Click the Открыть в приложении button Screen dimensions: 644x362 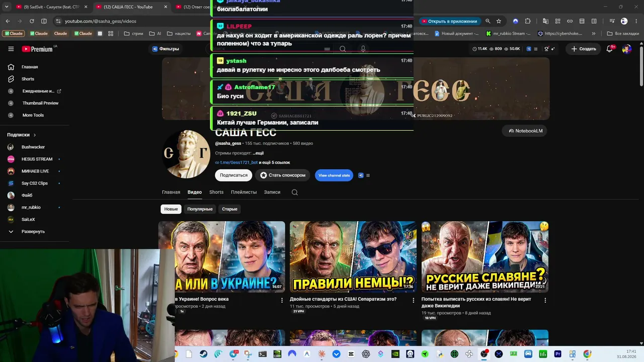[449, 21]
